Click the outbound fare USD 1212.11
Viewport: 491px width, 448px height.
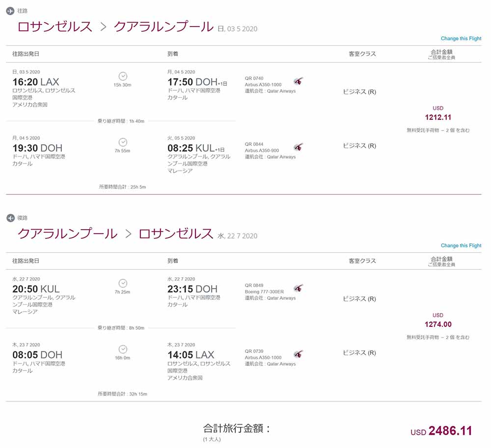(x=438, y=117)
